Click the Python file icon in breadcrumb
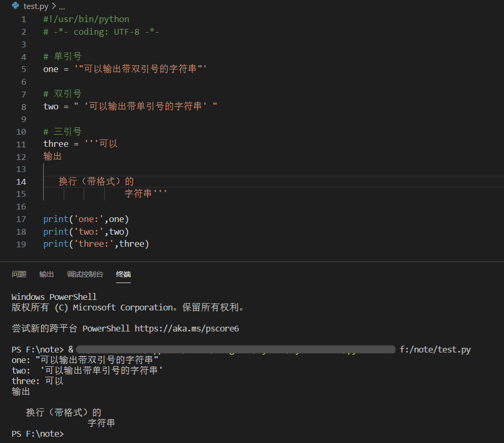This screenshot has width=504, height=443. (15, 6)
